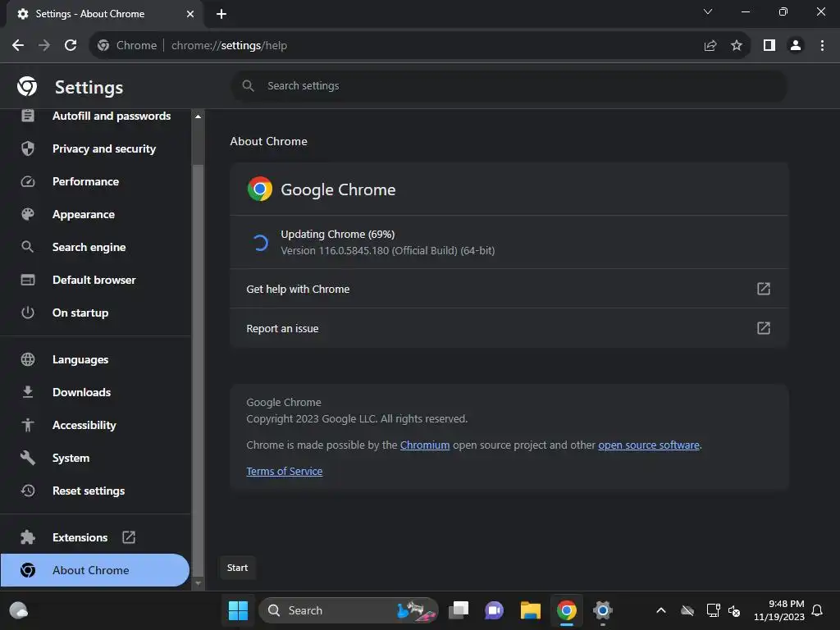Click the external-link icon next to Extensions
The width and height of the screenshot is (840, 630).
129,537
